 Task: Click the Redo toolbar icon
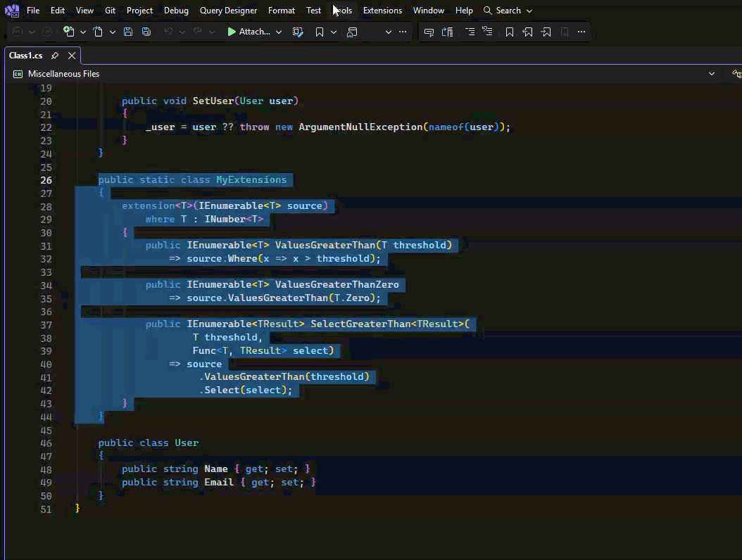[x=198, y=32]
